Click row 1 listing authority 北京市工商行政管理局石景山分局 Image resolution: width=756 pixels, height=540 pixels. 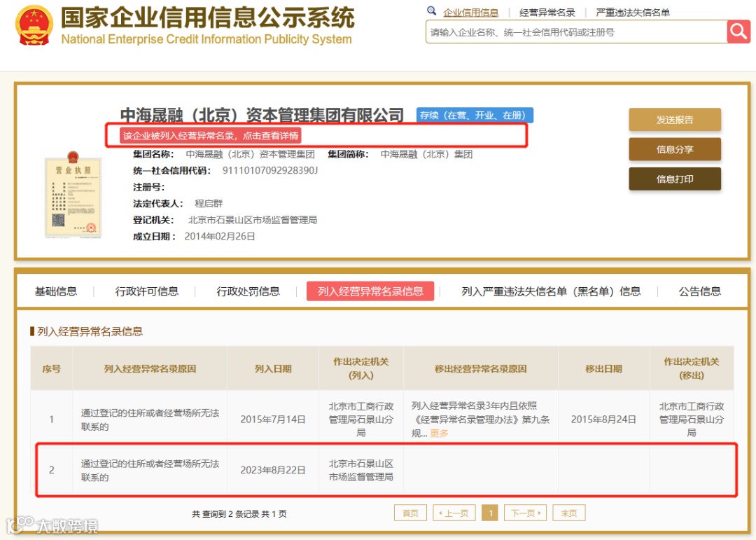[x=360, y=420]
